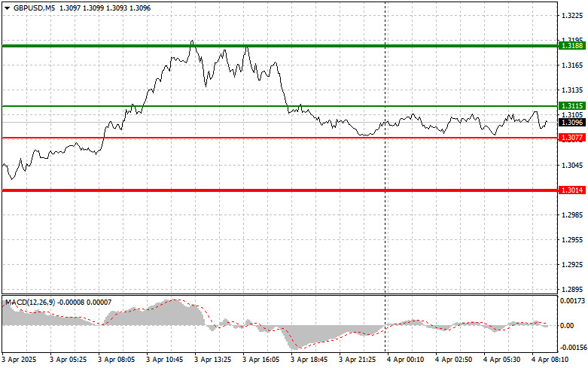Click the 4 Apr 05:30 time label
The height and width of the screenshot is (368, 588).
(501, 360)
